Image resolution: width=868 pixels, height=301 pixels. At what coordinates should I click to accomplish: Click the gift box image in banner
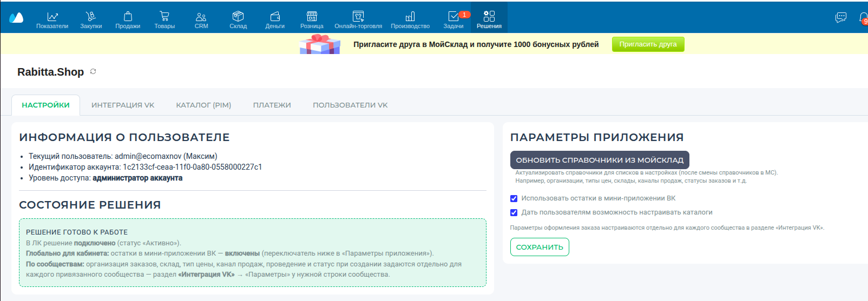click(x=320, y=44)
